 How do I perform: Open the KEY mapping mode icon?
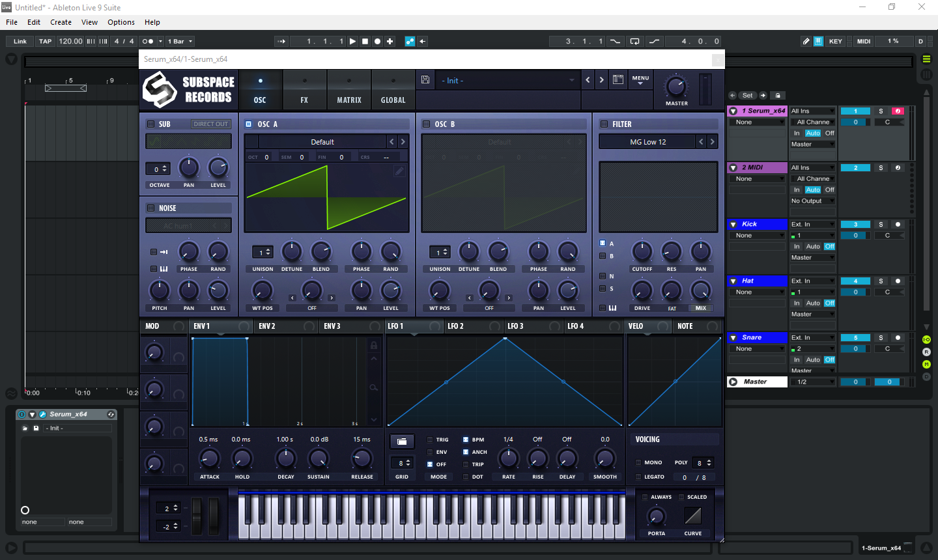point(836,41)
